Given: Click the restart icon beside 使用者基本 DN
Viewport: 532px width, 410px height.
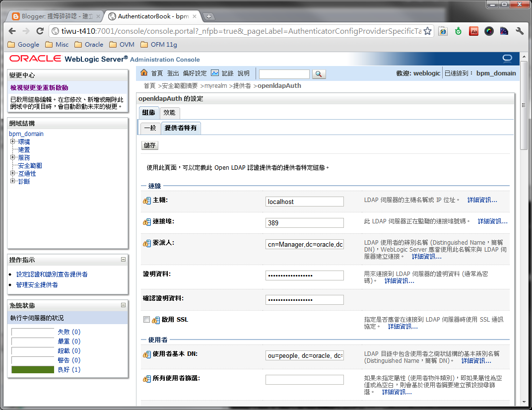Looking at the screenshot, I should point(146,354).
